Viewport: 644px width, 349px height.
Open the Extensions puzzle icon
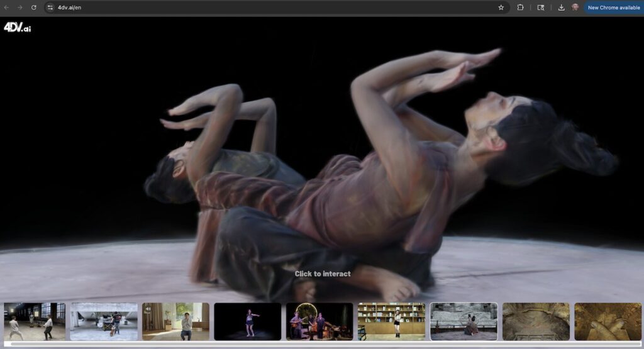tap(520, 8)
